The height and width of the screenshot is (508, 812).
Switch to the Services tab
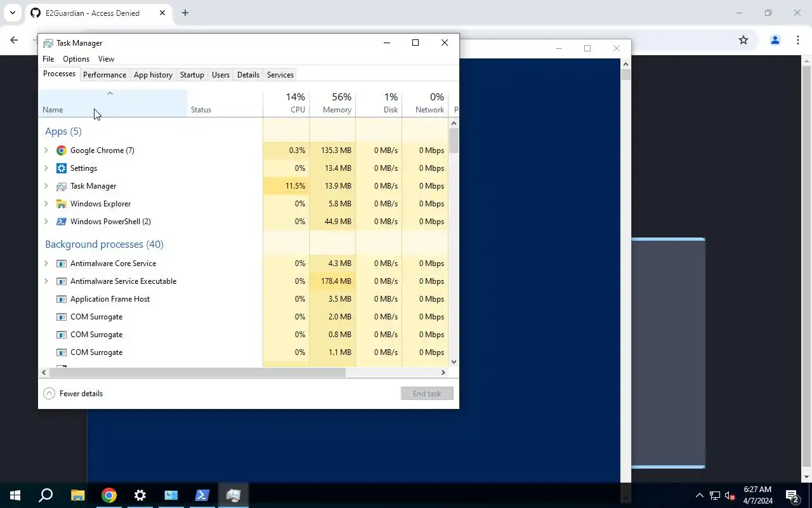(280, 75)
